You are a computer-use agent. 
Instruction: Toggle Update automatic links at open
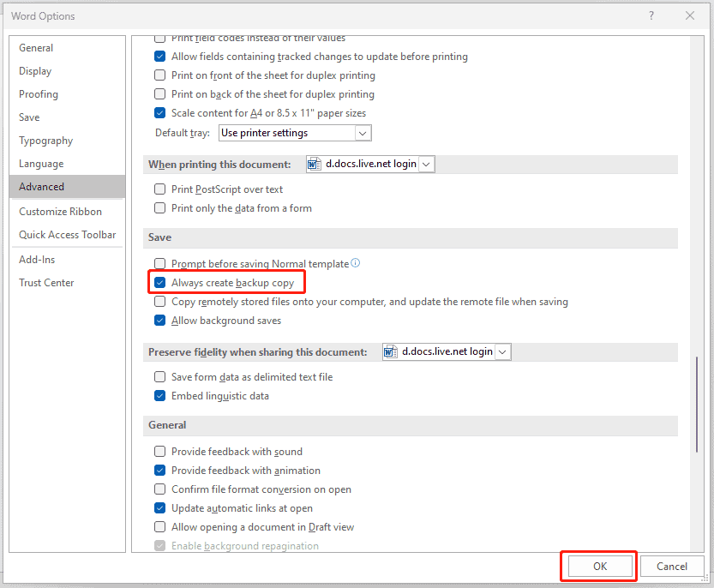159,507
